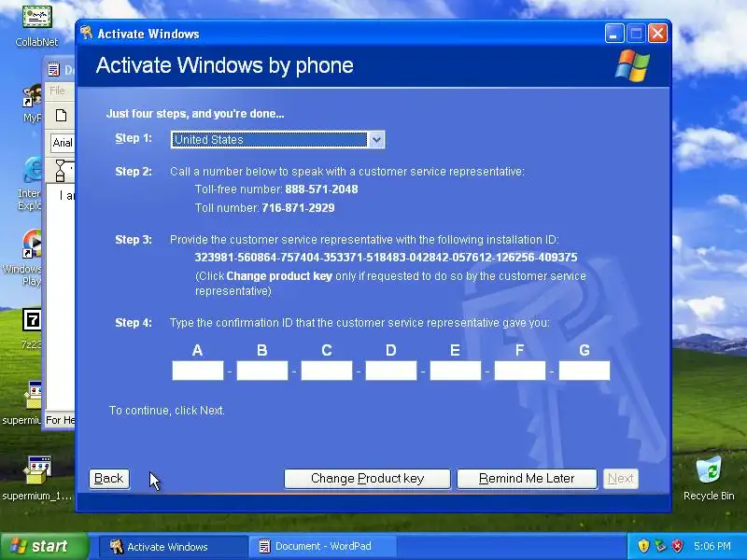Select the 7z installer desktop icon
The image size is (747, 560).
(32, 329)
